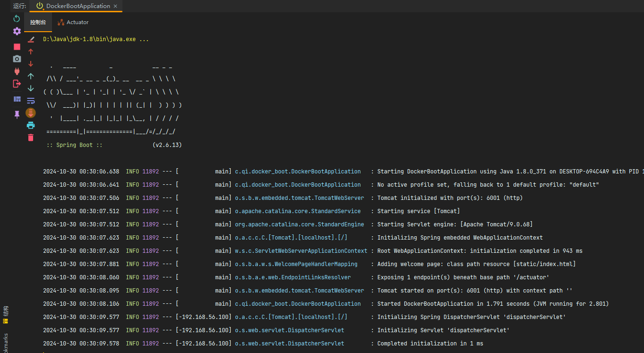Image resolution: width=644 pixels, height=353 pixels.
Task: Click logger 'o.s.b.a.e.web.EndpointLinksResolver'
Action: 293,277
